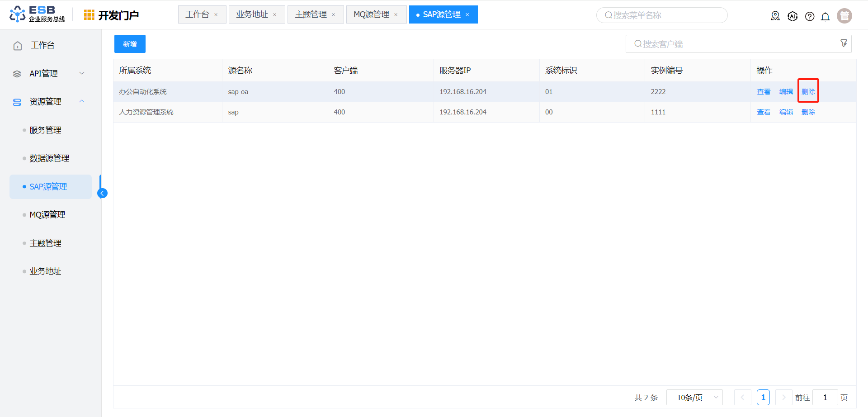Close the 业务地址 tab
This screenshot has width=868, height=417.
pos(274,15)
